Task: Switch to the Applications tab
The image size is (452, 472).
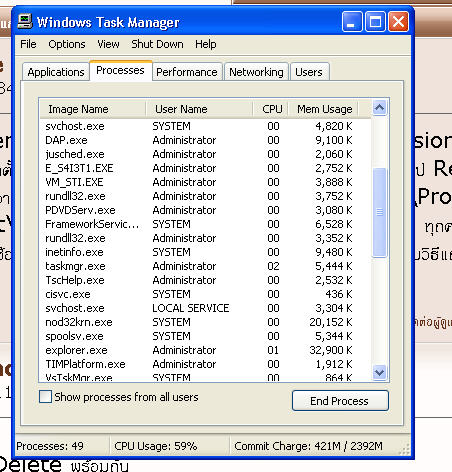Action: point(56,72)
